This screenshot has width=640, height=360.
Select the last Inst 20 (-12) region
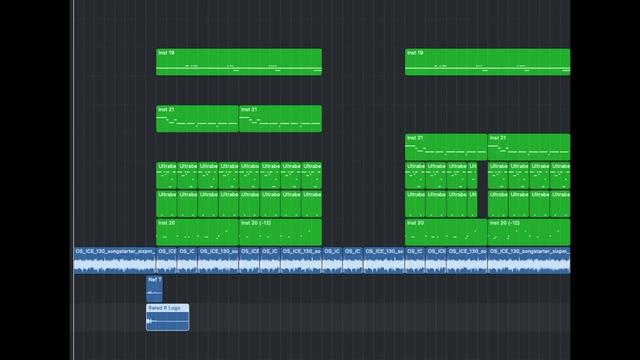529,232
